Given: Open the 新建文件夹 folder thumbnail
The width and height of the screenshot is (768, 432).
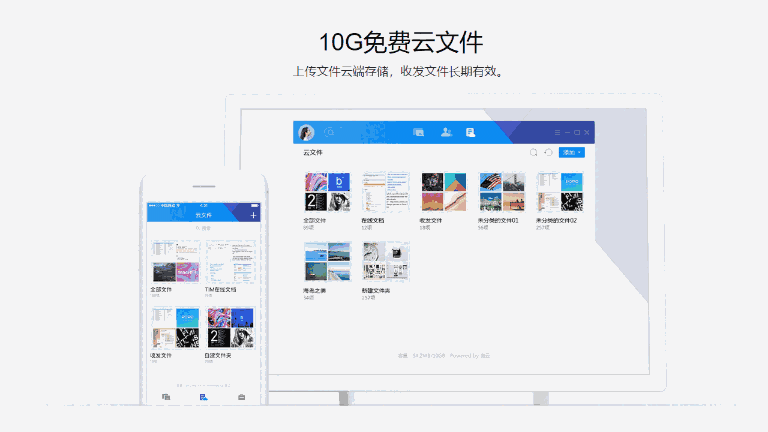Looking at the screenshot, I should (385, 262).
